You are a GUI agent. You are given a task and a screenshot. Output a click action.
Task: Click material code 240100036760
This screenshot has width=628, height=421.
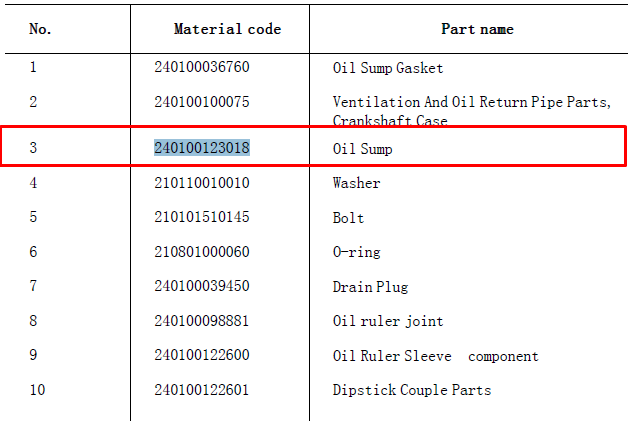click(x=202, y=66)
